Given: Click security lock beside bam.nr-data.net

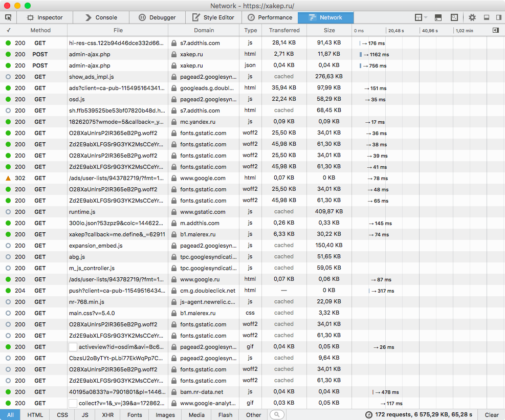Looking at the screenshot, I should (x=174, y=392).
